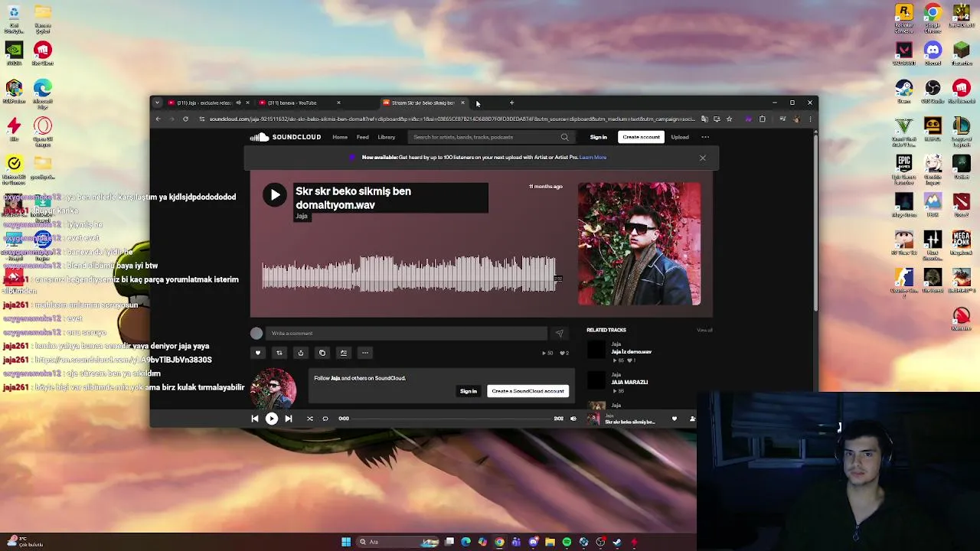980x551 pixels.
Task: Click the browser address bar
Action: tap(452, 119)
